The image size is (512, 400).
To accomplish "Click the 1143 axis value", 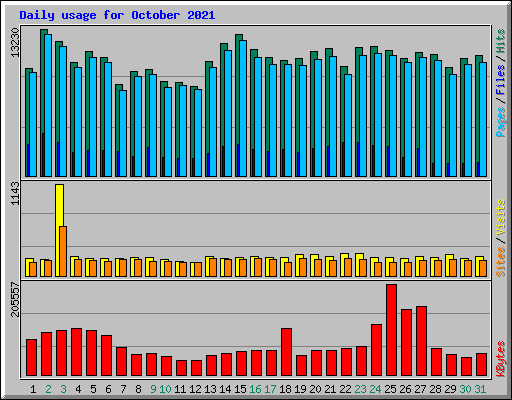I will tap(15, 193).
